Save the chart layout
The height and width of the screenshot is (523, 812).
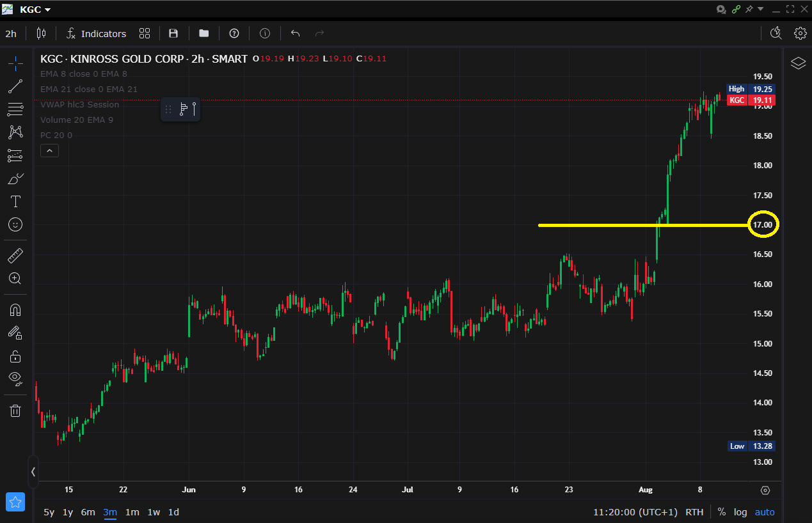(x=173, y=33)
